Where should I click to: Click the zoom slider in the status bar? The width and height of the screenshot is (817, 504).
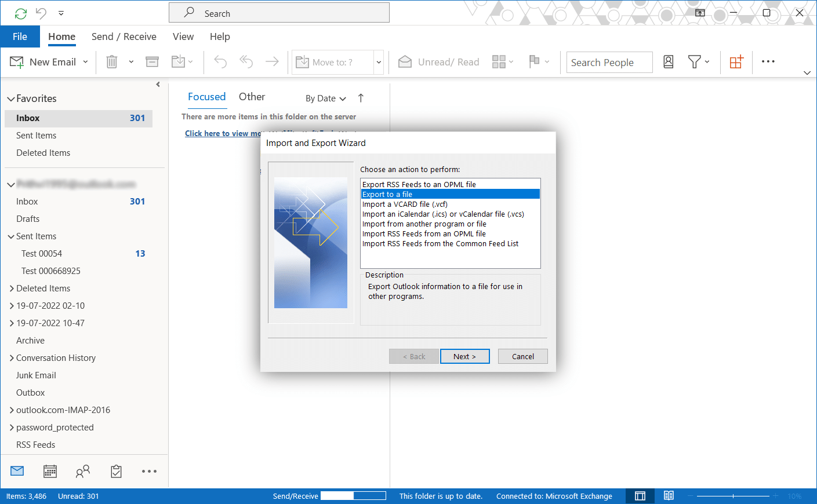pos(733,496)
